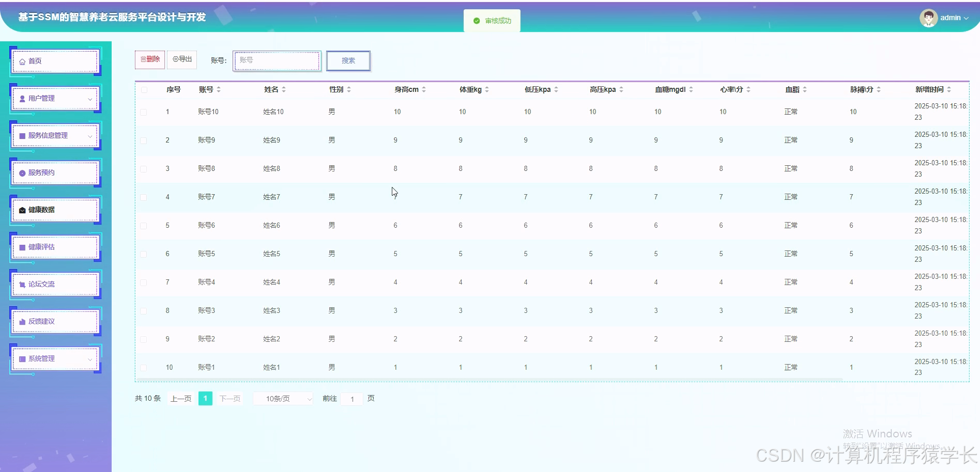
Task: Select page number 1 button
Action: 205,399
